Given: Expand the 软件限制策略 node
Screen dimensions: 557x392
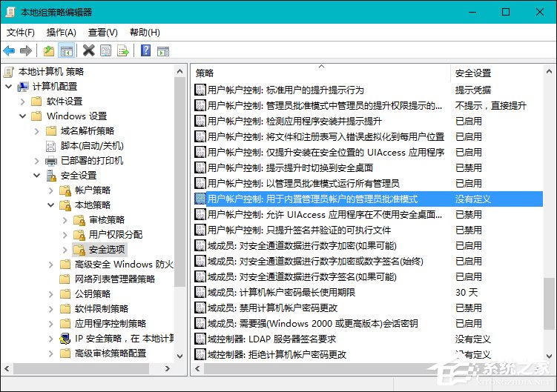Looking at the screenshot, I should [50, 309].
